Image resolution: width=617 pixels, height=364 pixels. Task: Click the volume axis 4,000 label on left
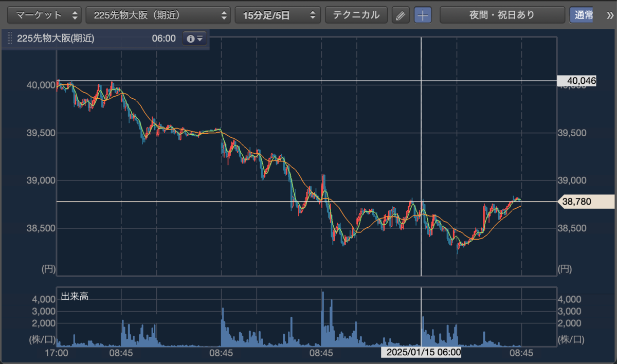(x=43, y=299)
